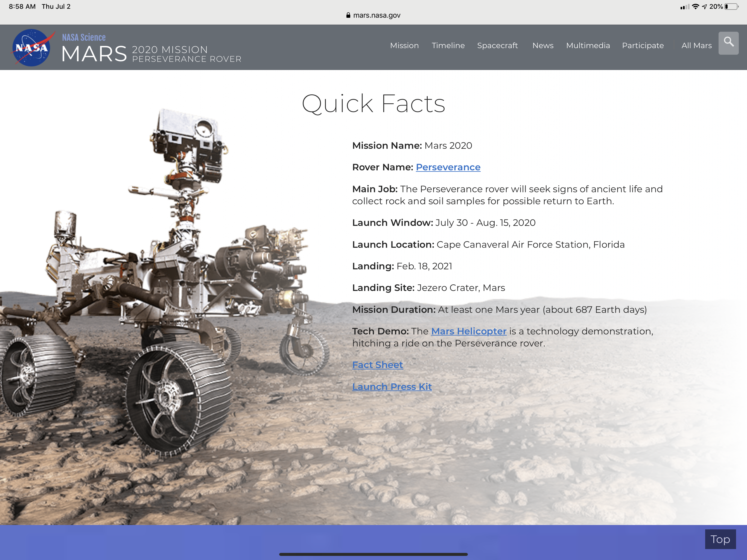Click the NASA meatball logo

(x=32, y=48)
